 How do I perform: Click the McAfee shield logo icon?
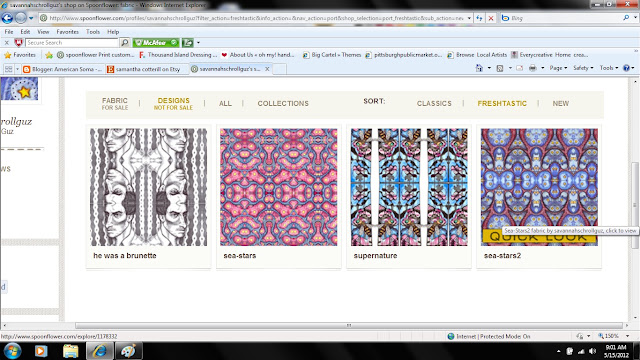click(18, 42)
